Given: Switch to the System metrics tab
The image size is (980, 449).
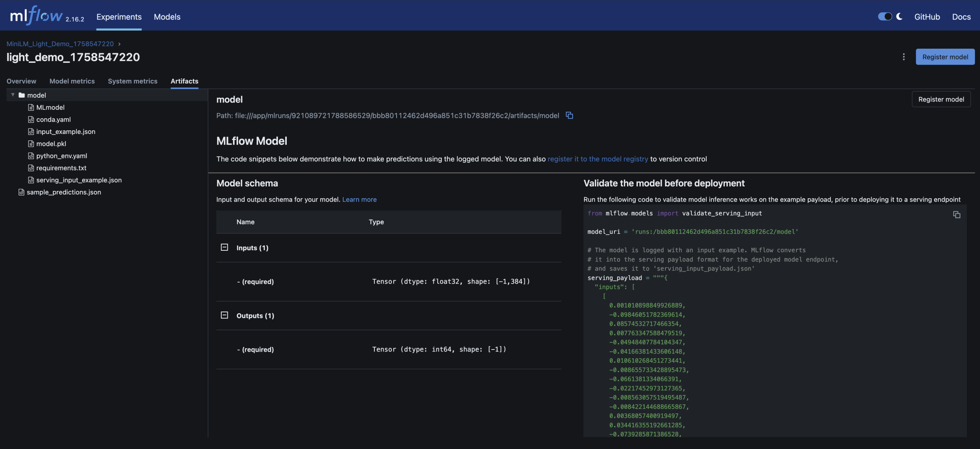Looking at the screenshot, I should click(x=132, y=81).
